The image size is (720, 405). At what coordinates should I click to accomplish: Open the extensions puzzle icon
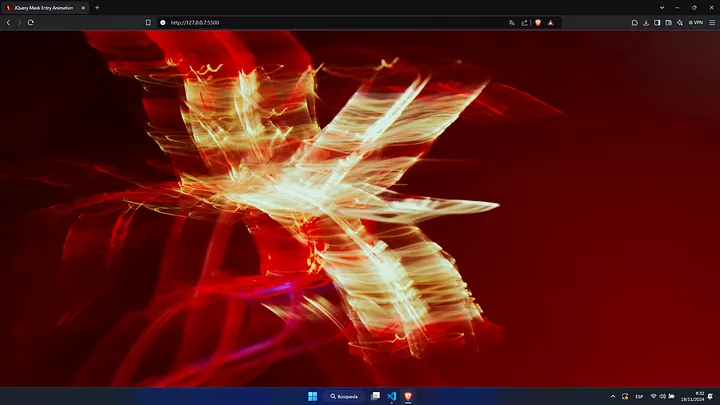tap(635, 22)
